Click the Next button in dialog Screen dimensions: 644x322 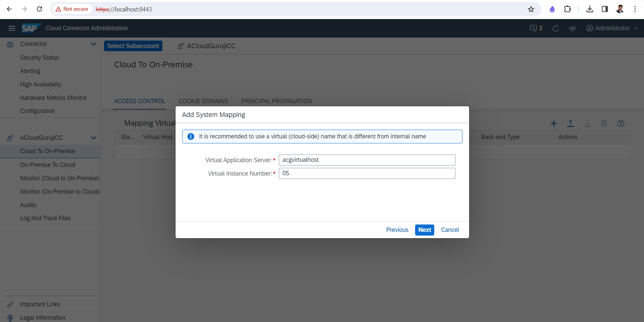coord(424,230)
